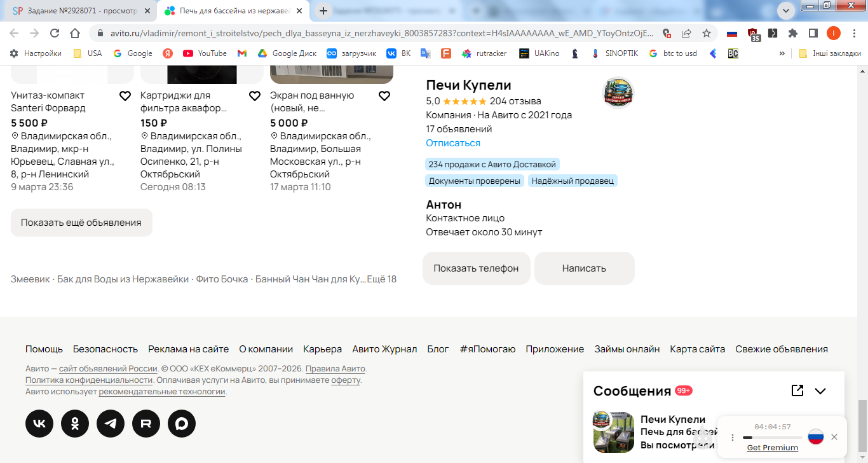Screen dimensions: 868x463
Task: Open Карьера footer link
Action: tap(323, 349)
